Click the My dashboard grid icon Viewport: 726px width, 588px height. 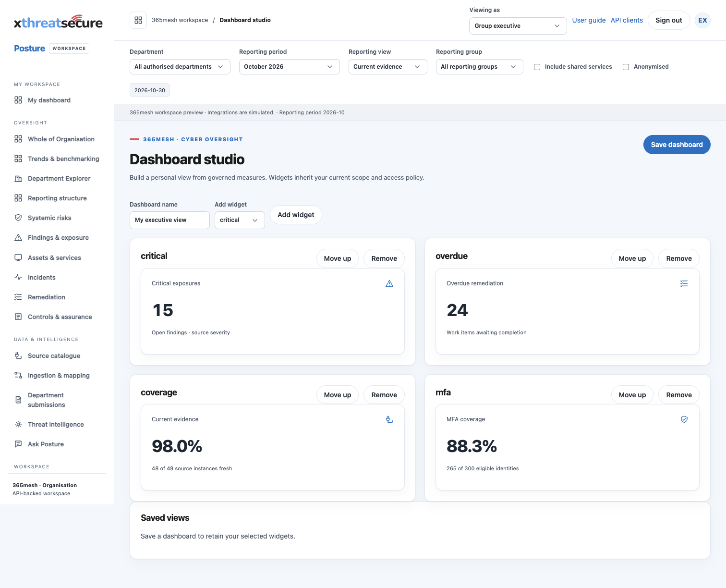tap(18, 100)
